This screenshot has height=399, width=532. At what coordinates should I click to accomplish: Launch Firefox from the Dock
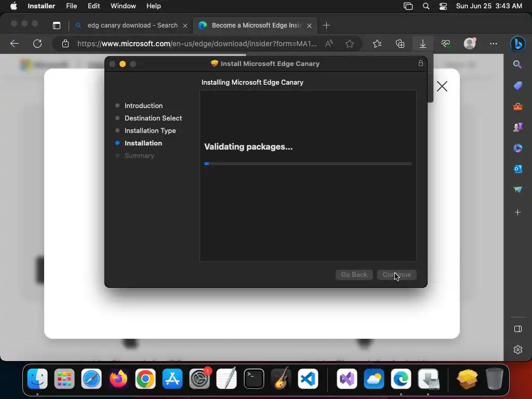click(118, 379)
